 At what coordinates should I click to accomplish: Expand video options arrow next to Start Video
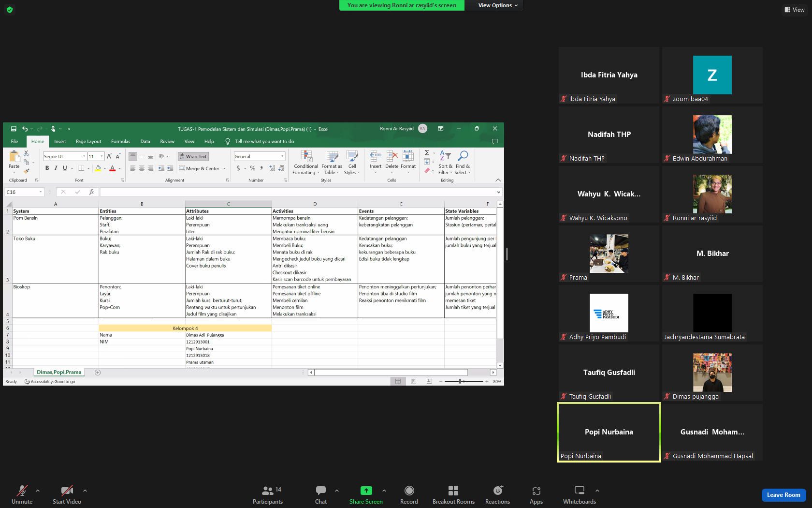85,491
